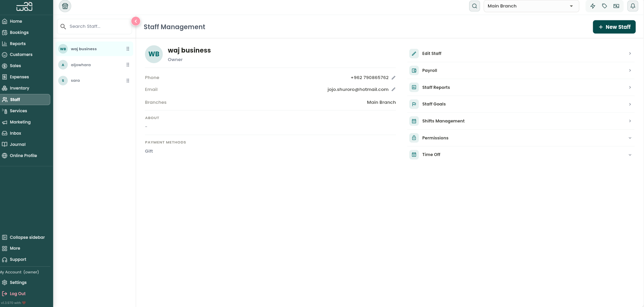Open Services in sidebar

coord(25,111)
